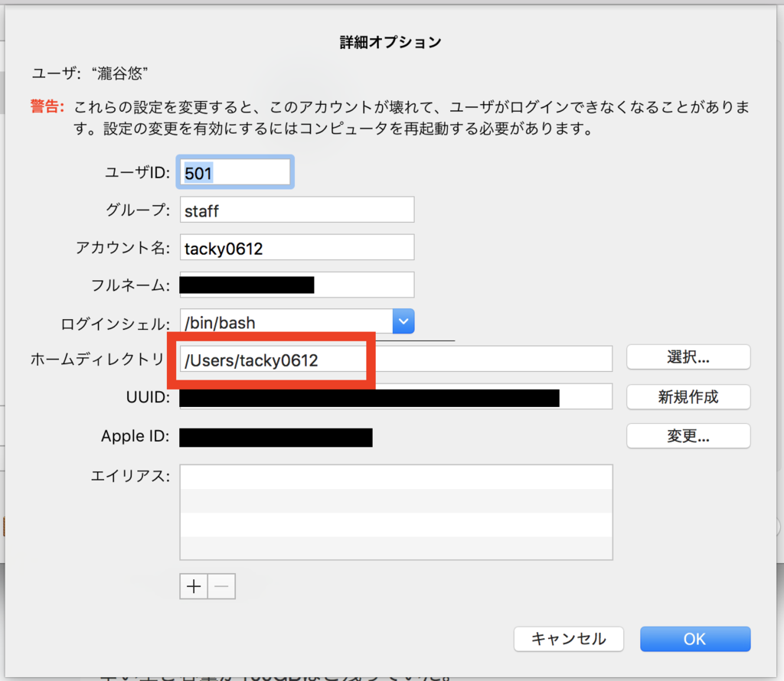The width and height of the screenshot is (784, 681).
Task: Click the ユーザ: "瀧谷悠" label
Action: point(90,73)
